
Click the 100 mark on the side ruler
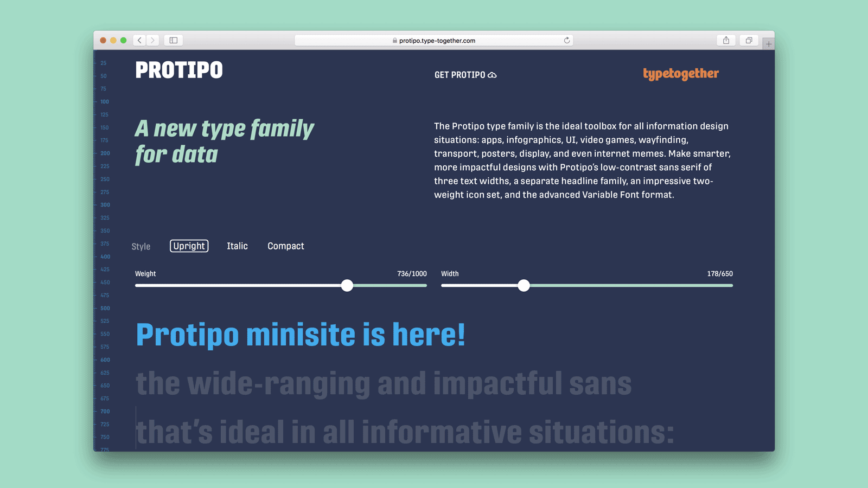105,101
